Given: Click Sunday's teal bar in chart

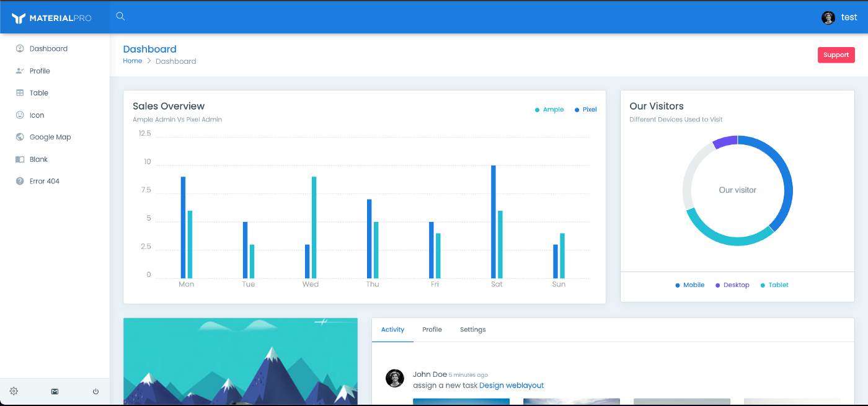Looking at the screenshot, I should [x=562, y=256].
